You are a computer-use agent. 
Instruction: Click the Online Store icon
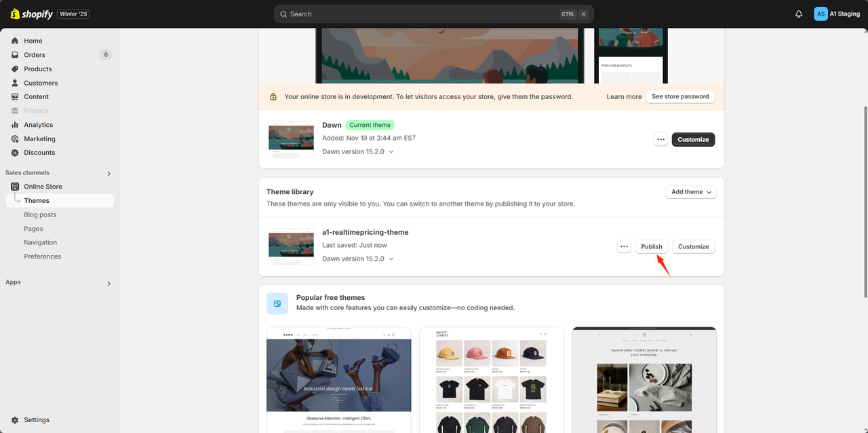pyautogui.click(x=15, y=187)
